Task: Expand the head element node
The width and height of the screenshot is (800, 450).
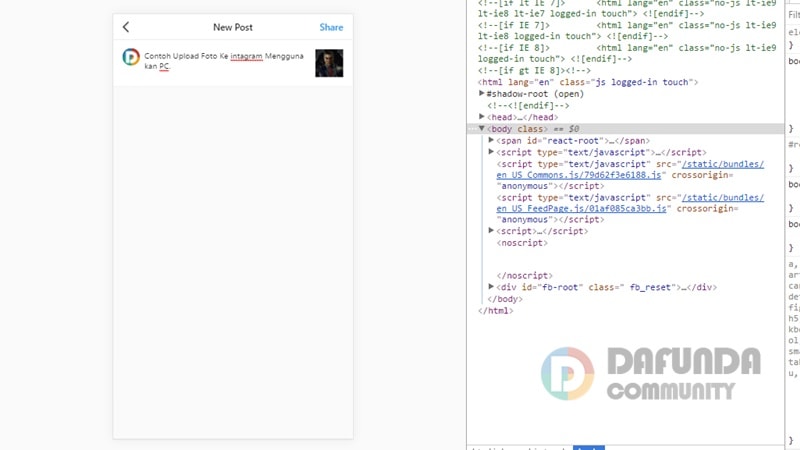Action: pos(482,117)
